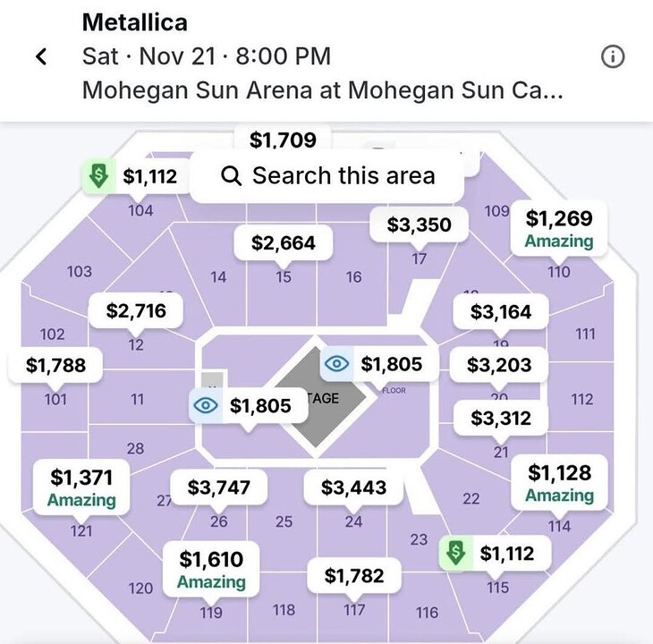
Task: Choose the $1,610 Amazing deal at section 119
Action: click(x=211, y=570)
